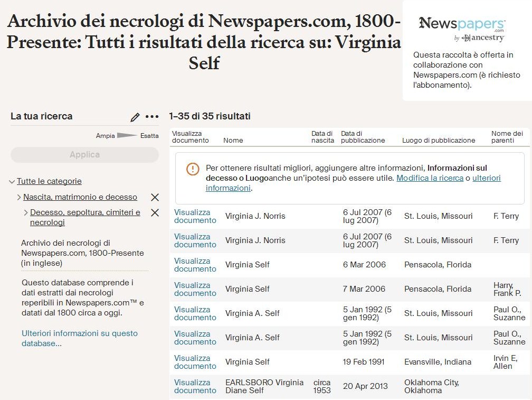This screenshot has width=532, height=400.
Task: Click the Harry, Frank P. relatives cell
Action: pyautogui.click(x=507, y=290)
